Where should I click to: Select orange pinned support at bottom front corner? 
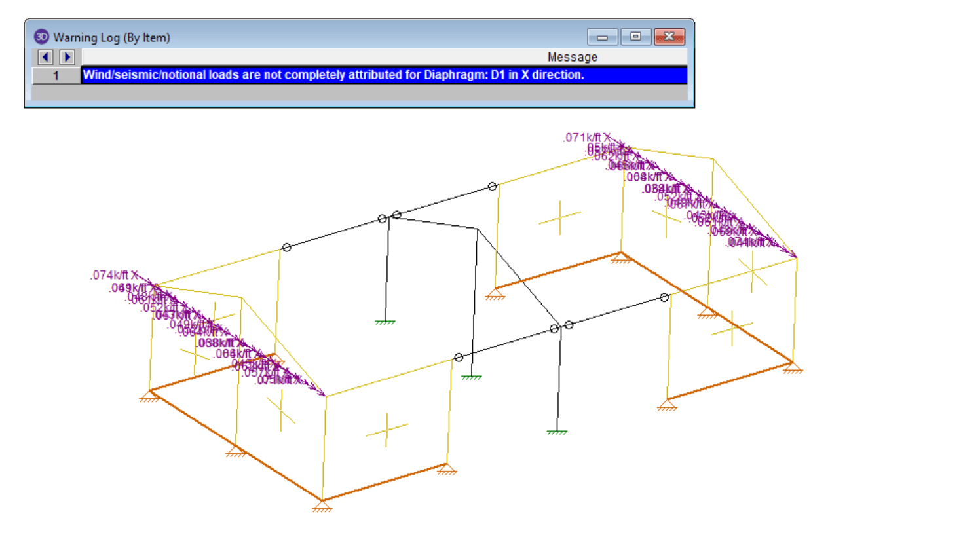pyautogui.click(x=322, y=506)
